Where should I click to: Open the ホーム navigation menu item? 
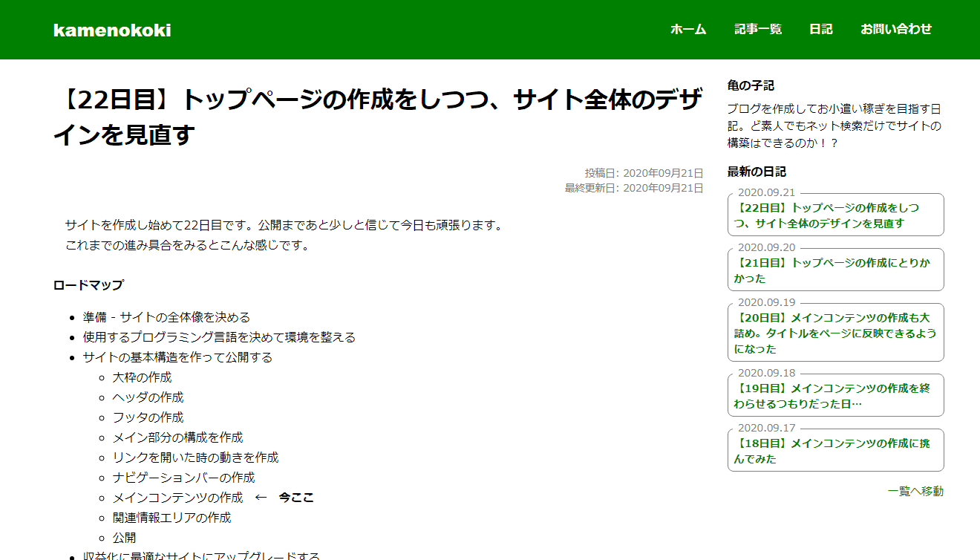tap(685, 30)
